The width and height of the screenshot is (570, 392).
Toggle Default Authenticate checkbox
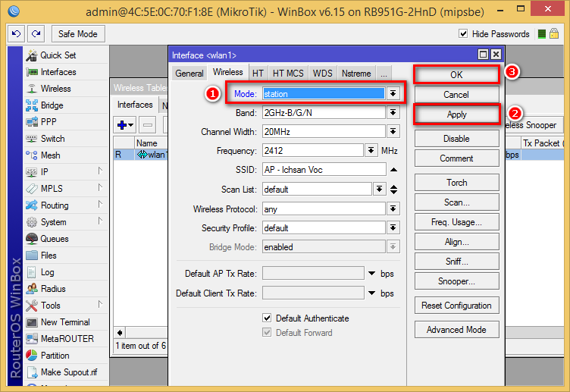pyautogui.click(x=267, y=318)
